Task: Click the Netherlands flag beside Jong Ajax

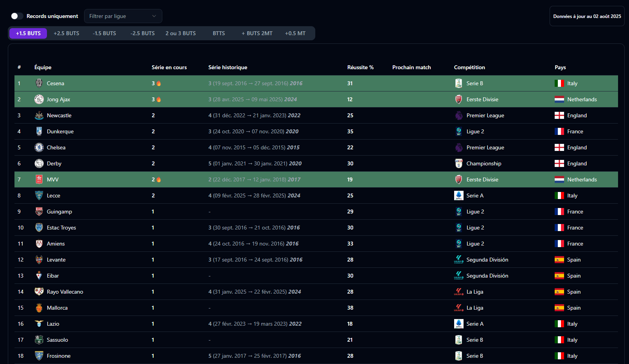Action: click(559, 99)
